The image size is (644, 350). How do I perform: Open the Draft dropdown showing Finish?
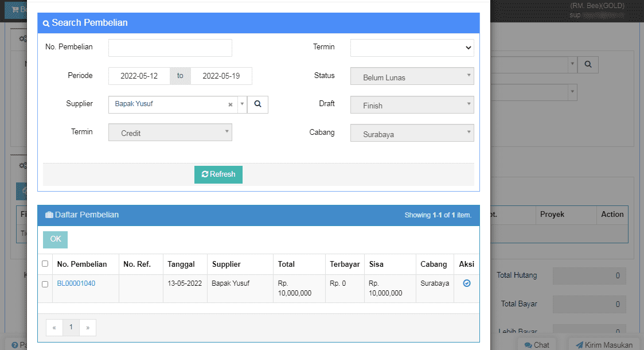point(412,105)
